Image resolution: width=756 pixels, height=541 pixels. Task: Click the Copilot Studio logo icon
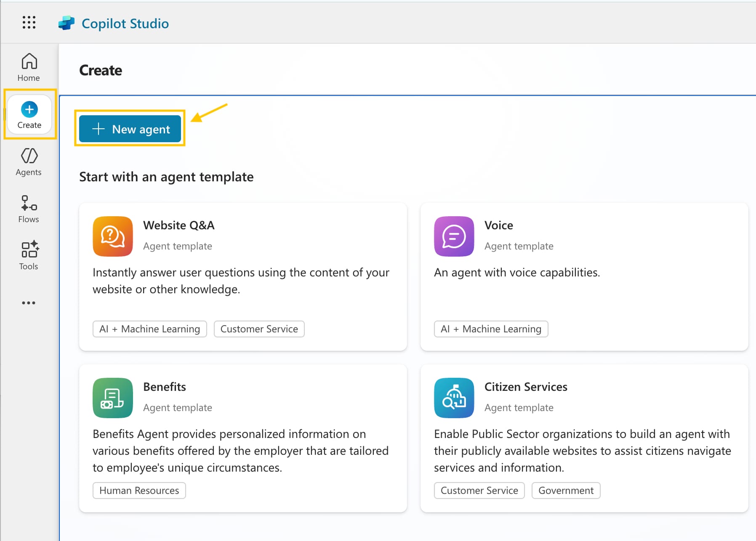[x=66, y=23]
